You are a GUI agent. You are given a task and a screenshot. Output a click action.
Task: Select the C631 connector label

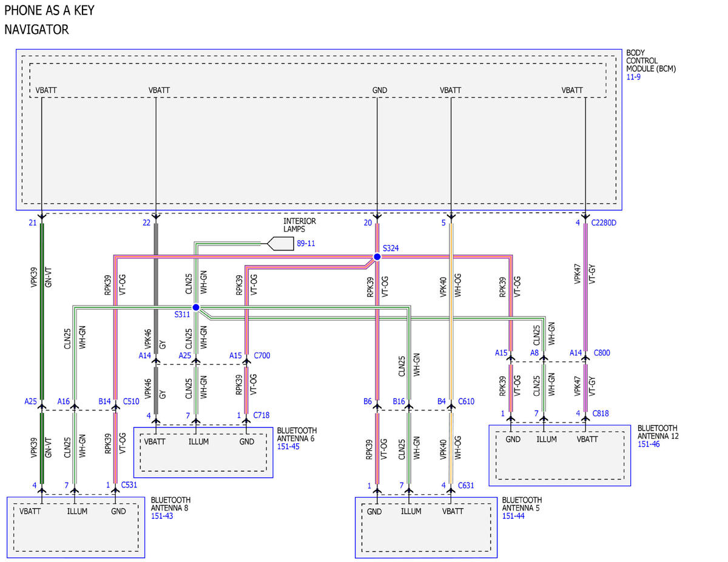[x=466, y=485]
